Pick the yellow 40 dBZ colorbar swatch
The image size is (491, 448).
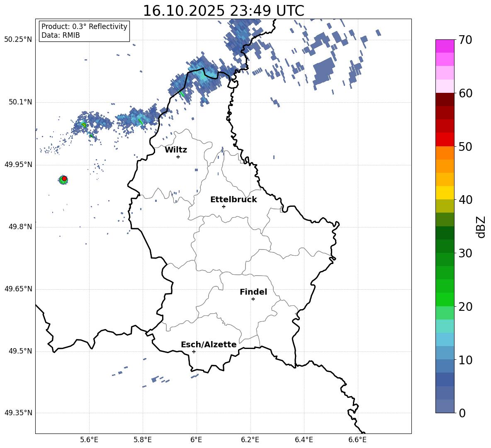pos(445,193)
